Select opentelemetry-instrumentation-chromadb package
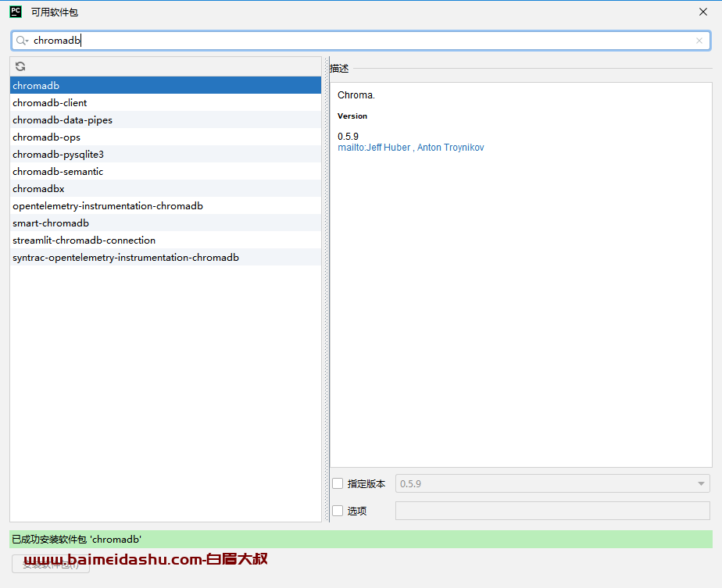 click(x=166, y=205)
